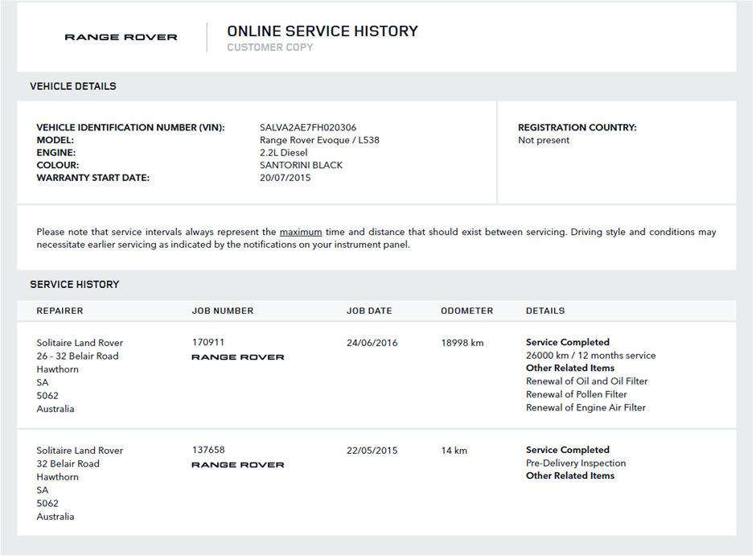Click the Job Date column header
The image size is (756, 556).
pyautogui.click(x=369, y=311)
